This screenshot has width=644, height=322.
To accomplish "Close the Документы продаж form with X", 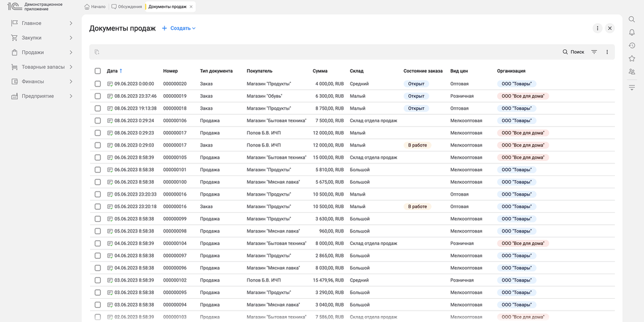I will 610,29.
